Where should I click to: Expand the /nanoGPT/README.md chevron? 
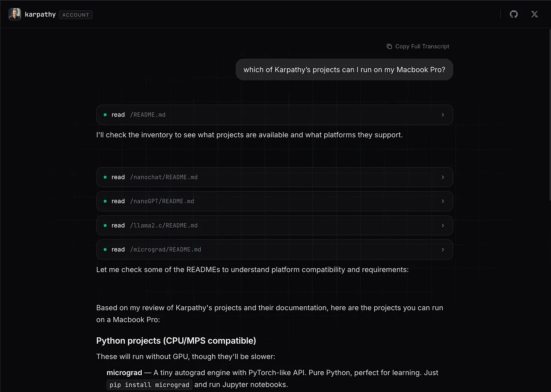(x=443, y=201)
